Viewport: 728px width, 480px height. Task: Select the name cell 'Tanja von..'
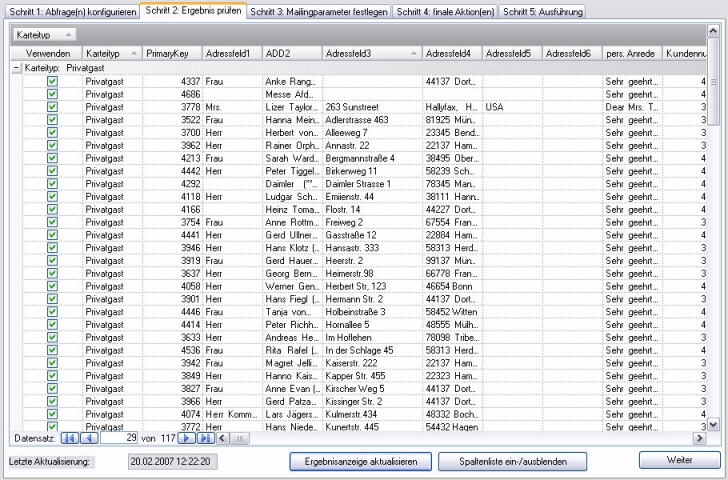click(292, 312)
